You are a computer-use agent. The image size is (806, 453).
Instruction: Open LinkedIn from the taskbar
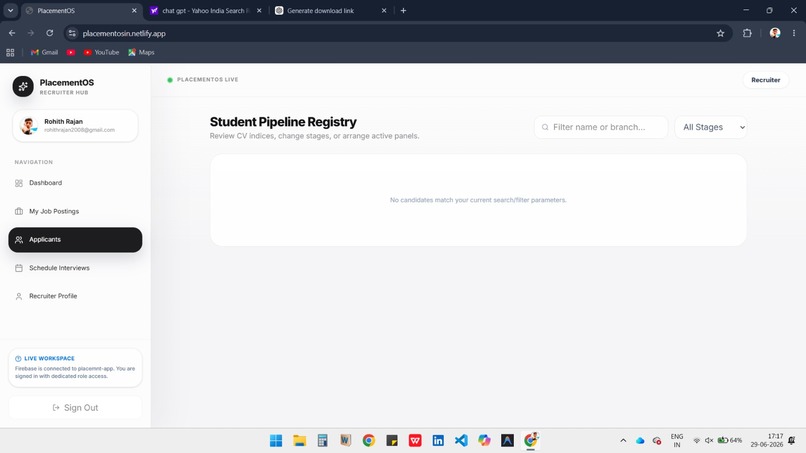(x=438, y=440)
